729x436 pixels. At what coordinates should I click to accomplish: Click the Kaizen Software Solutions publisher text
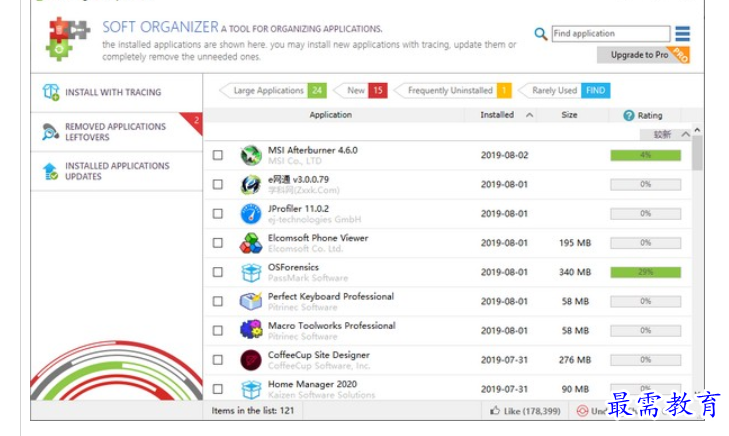[x=321, y=395]
